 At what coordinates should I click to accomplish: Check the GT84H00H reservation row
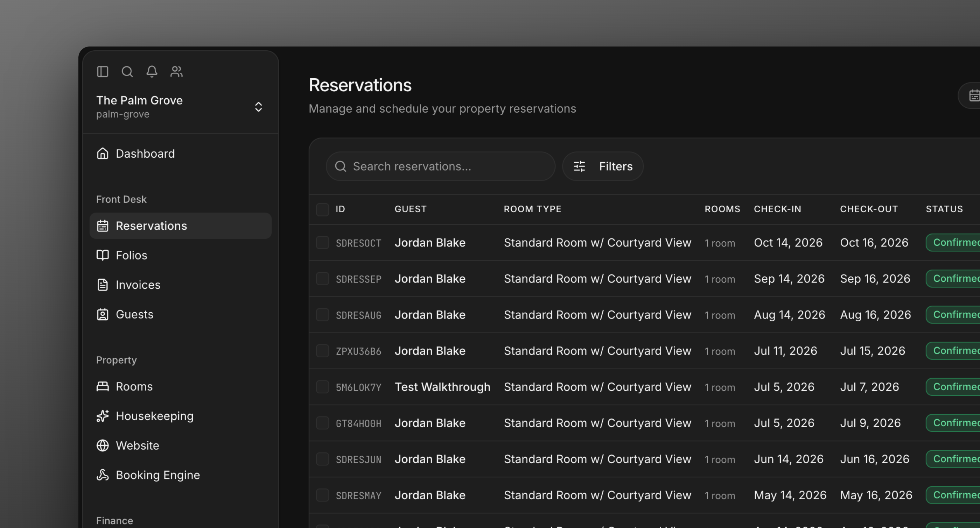(x=322, y=423)
